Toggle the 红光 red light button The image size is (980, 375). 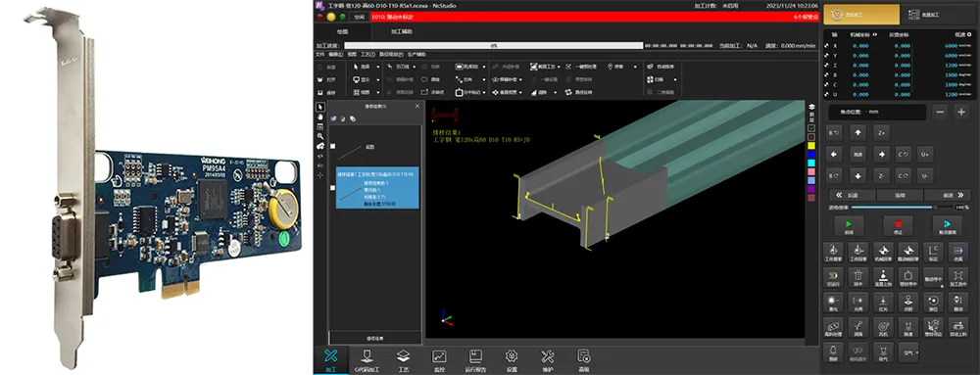(883, 303)
